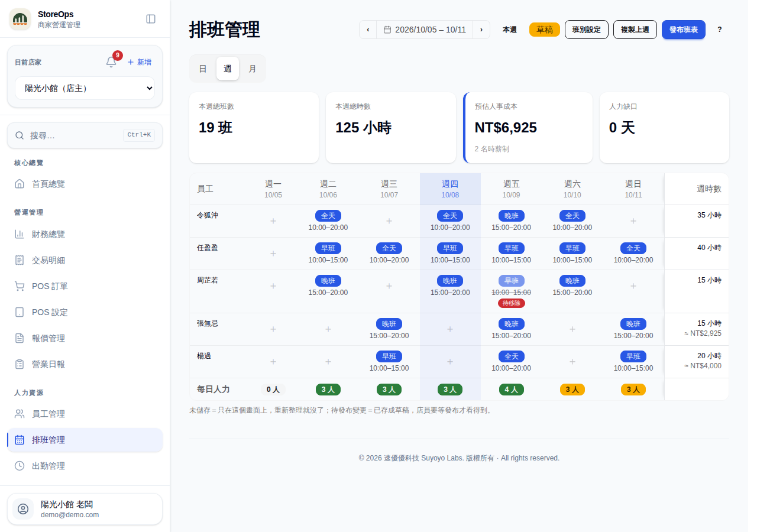Collapse the sidebar panel icon

[151, 19]
